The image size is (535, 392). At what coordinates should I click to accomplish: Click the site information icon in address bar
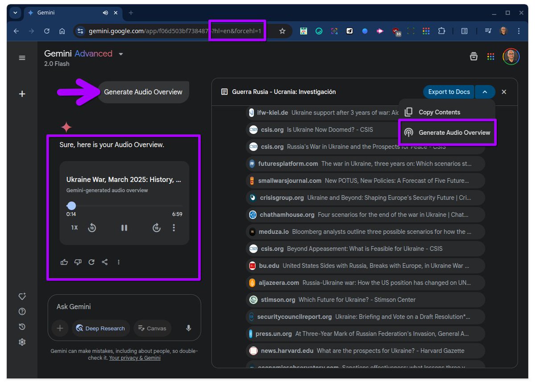pos(80,31)
